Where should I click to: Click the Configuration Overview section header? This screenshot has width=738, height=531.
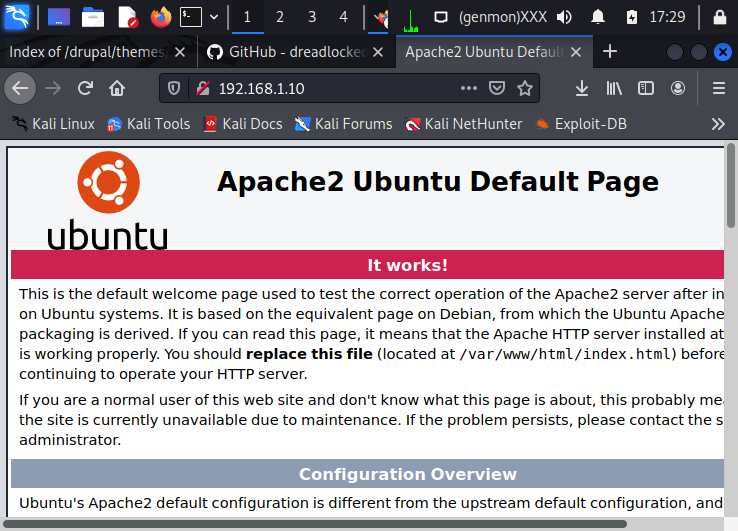367,474
